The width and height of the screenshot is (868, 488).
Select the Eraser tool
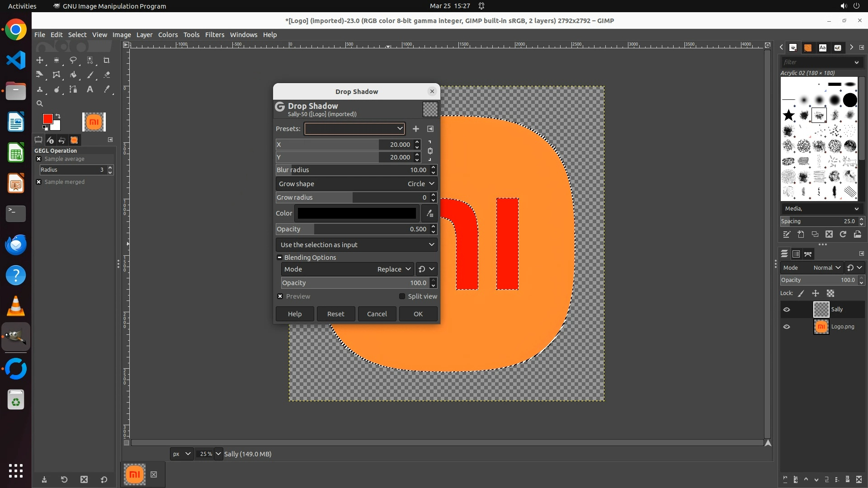click(107, 75)
